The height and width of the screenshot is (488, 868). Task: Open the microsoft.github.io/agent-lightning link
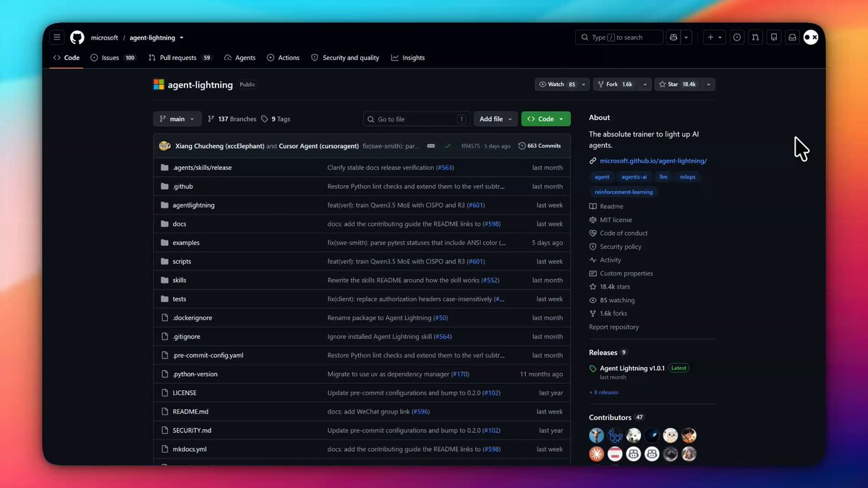[x=653, y=160]
